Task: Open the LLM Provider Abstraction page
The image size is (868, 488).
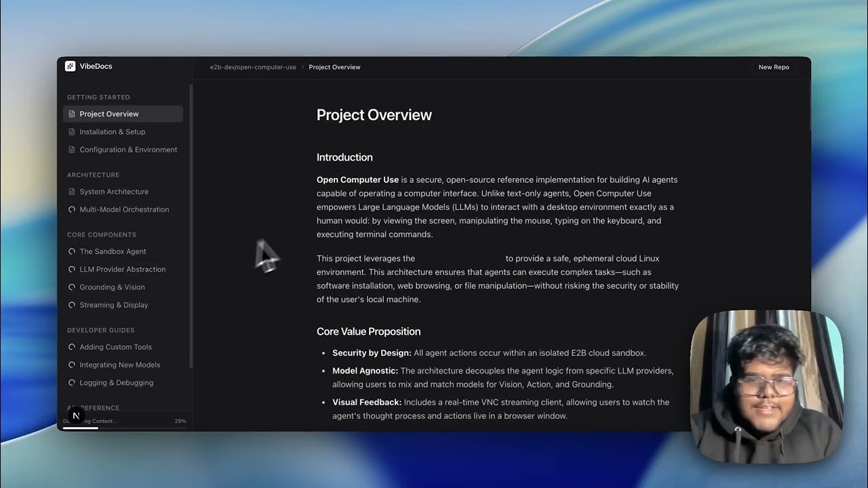Action: click(x=123, y=269)
